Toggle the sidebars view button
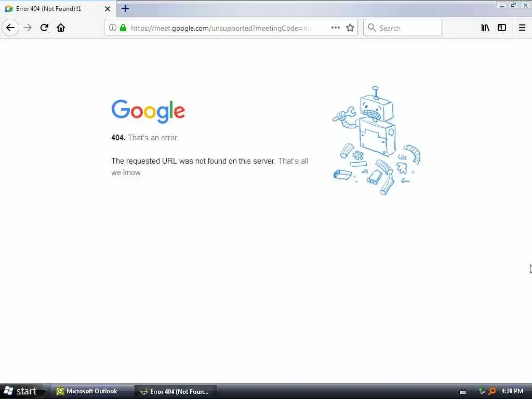This screenshot has height=399, width=532. (502, 28)
